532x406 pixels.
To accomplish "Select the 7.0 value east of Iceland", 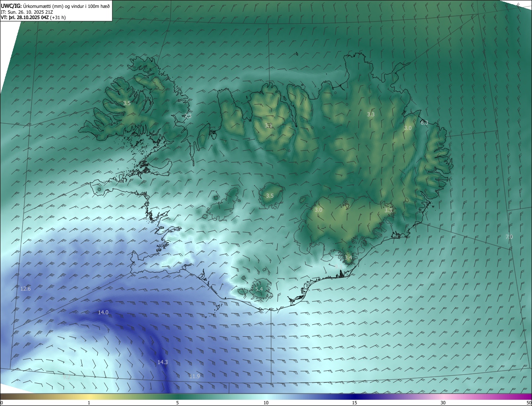I will tap(509, 237).
